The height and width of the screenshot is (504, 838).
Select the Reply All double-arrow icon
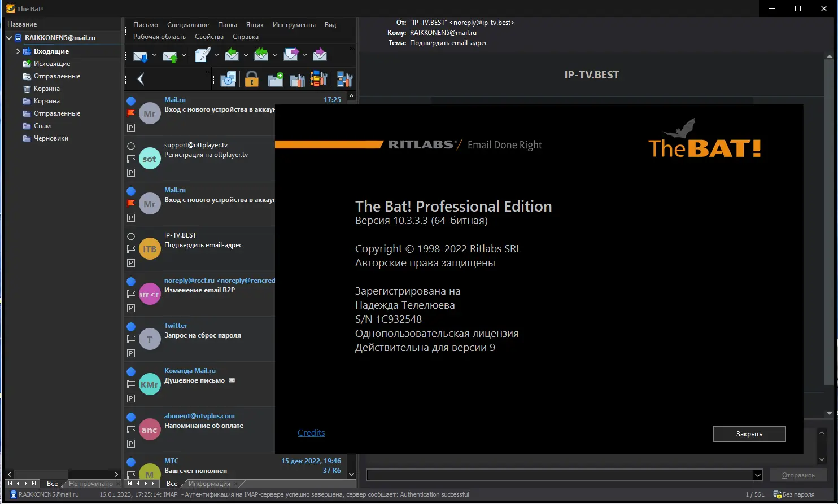[261, 55]
